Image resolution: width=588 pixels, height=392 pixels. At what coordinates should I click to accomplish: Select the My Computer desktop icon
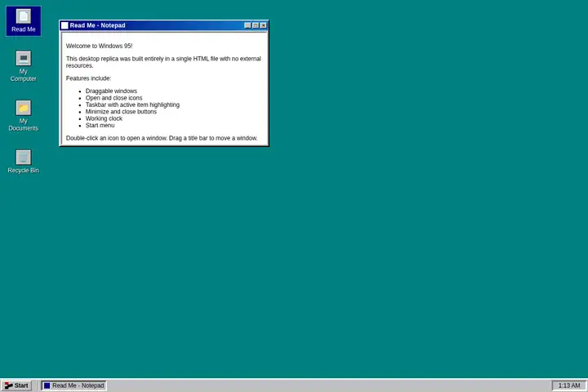pyautogui.click(x=23, y=66)
